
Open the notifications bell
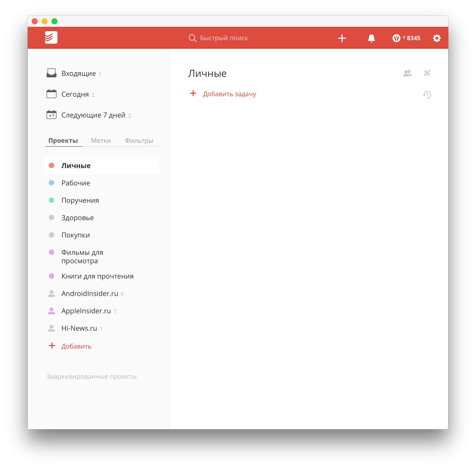371,38
